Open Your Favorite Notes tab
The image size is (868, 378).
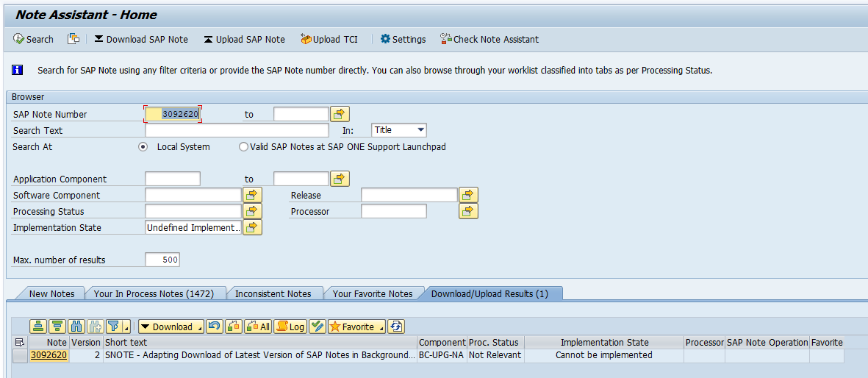click(x=373, y=293)
